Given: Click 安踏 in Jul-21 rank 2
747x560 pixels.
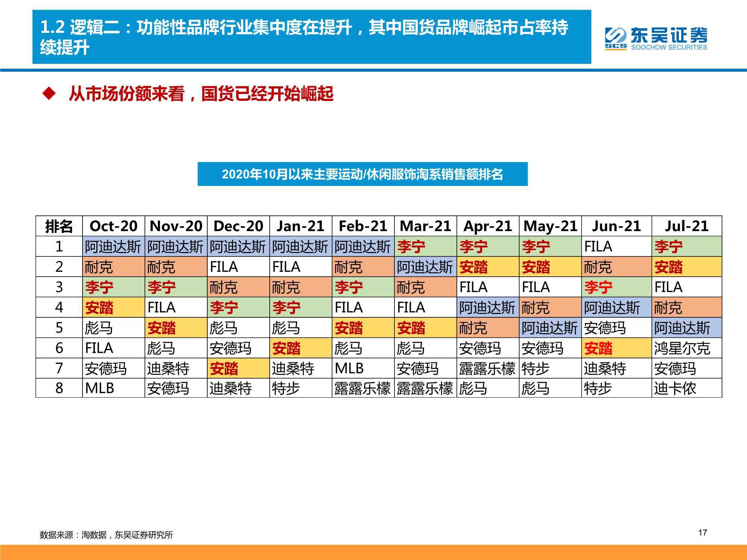Looking at the screenshot, I should click(687, 267).
